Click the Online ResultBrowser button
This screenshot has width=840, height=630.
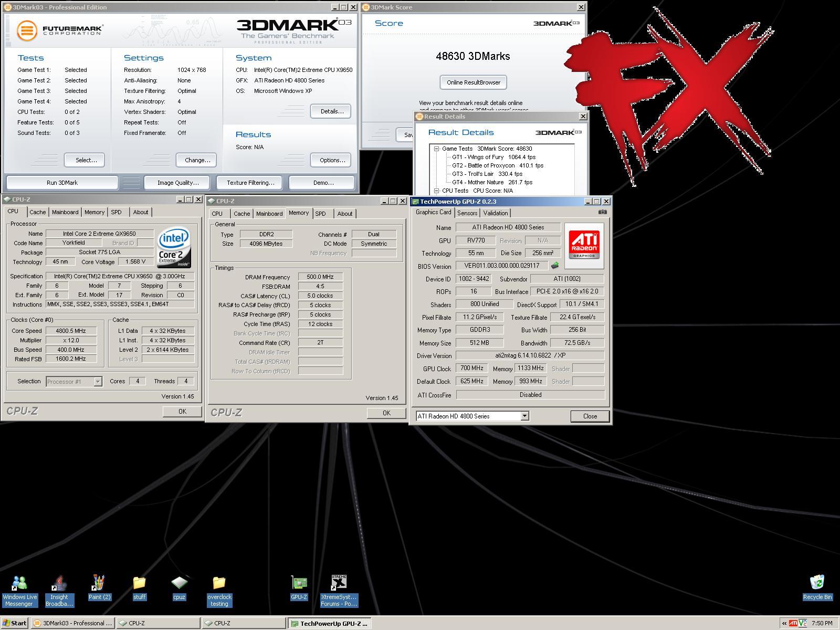tap(474, 82)
